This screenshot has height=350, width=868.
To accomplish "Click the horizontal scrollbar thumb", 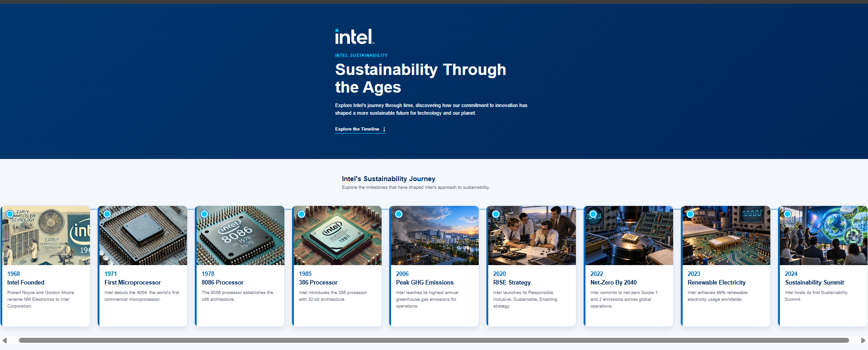I will pyautogui.click(x=434, y=341).
